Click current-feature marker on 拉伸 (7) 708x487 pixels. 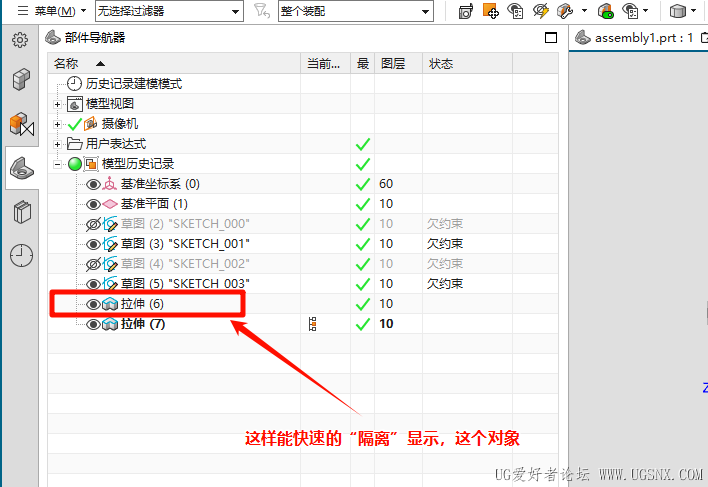pyautogui.click(x=312, y=324)
